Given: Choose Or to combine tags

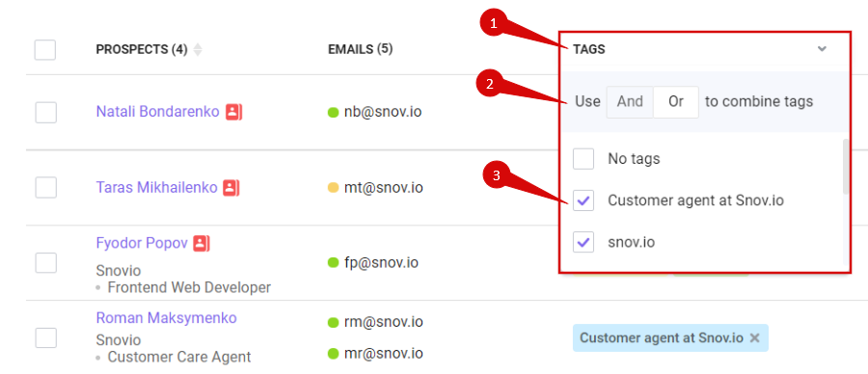Looking at the screenshot, I should coord(676,102).
